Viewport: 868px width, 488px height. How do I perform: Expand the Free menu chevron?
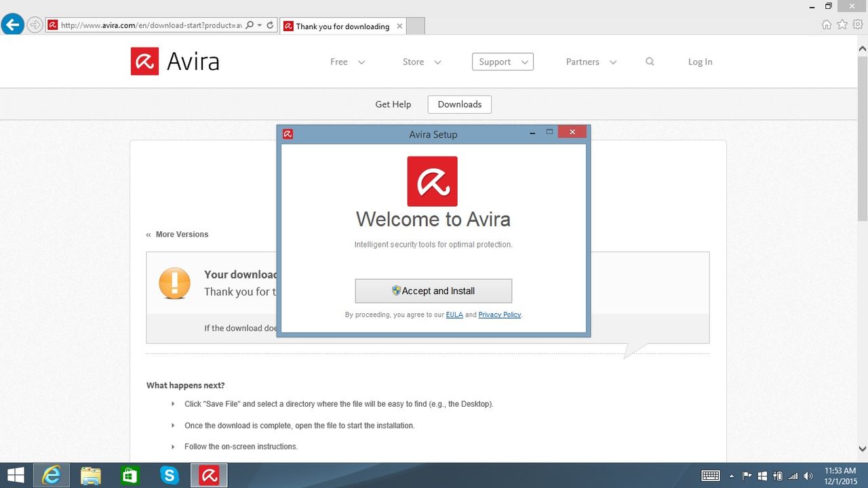pos(361,62)
